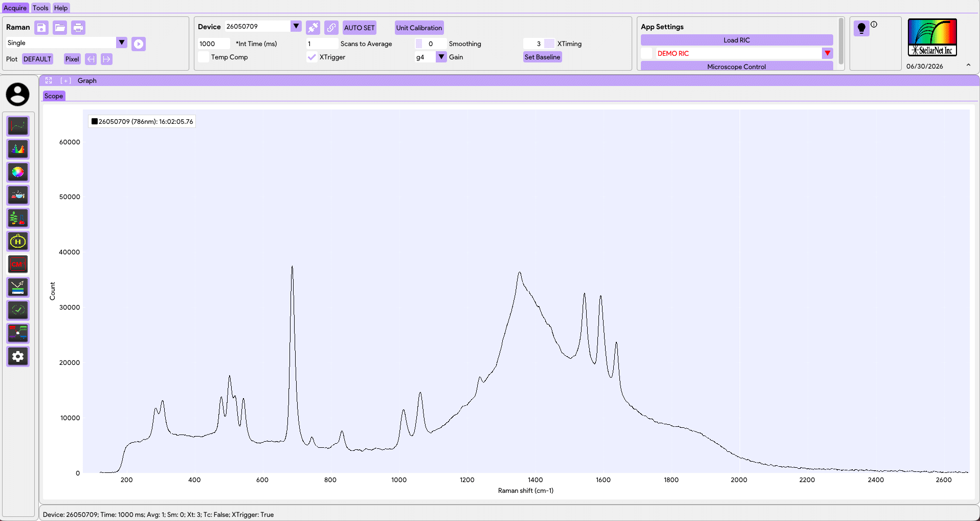
Task: Toggle the XTiming checkbox
Action: 549,44
